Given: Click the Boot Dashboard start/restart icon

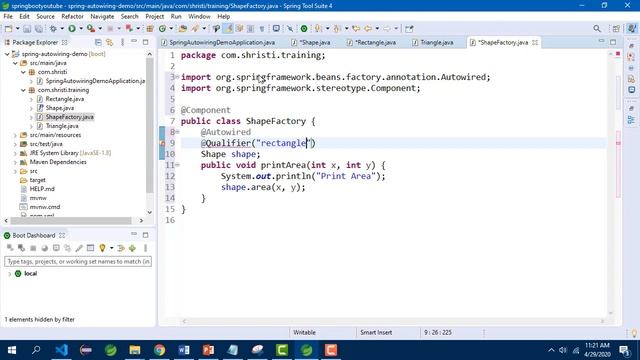Looking at the screenshot, I should coord(10,248).
